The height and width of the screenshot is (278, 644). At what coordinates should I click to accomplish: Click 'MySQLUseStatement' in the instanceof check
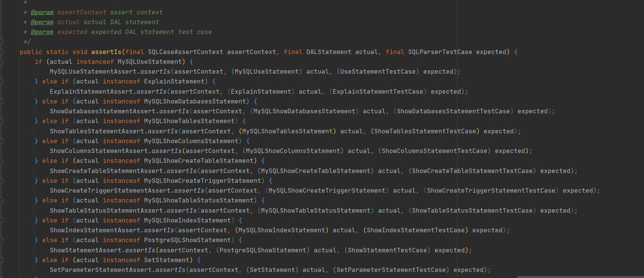click(150, 62)
